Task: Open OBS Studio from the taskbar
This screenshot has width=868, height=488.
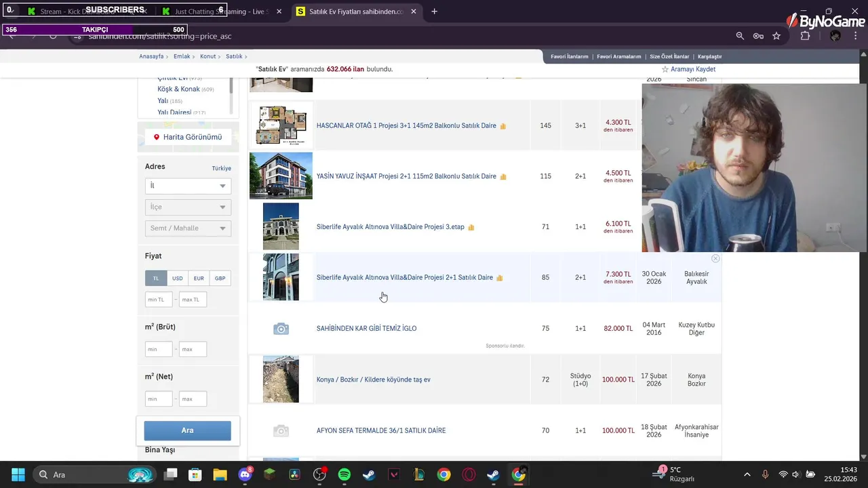Action: [x=319, y=474]
